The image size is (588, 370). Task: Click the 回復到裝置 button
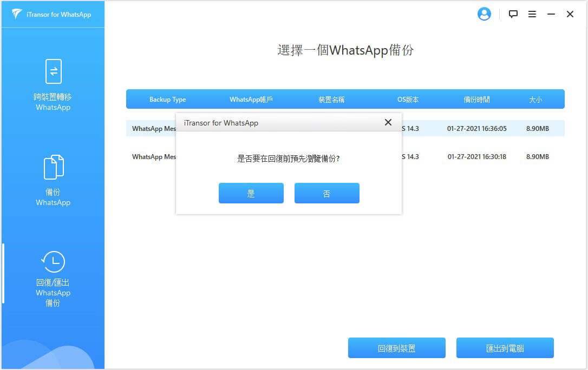pyautogui.click(x=396, y=348)
